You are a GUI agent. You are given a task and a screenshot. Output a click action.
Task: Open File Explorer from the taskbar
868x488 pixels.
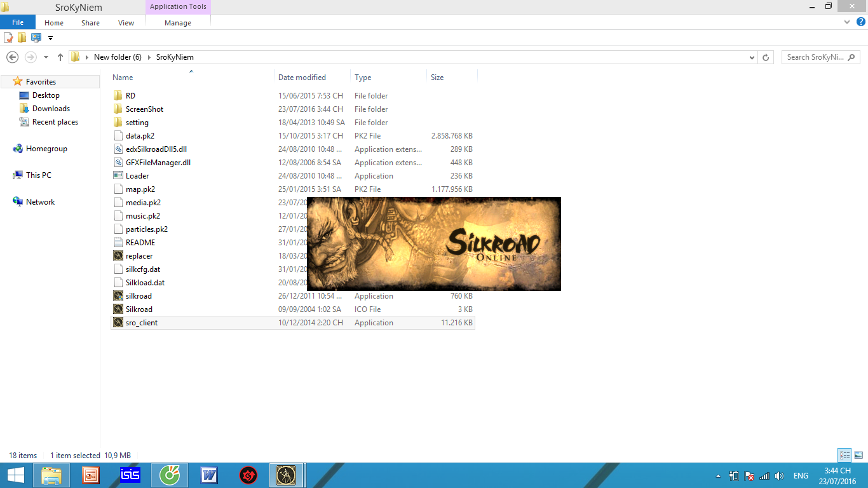(51, 475)
